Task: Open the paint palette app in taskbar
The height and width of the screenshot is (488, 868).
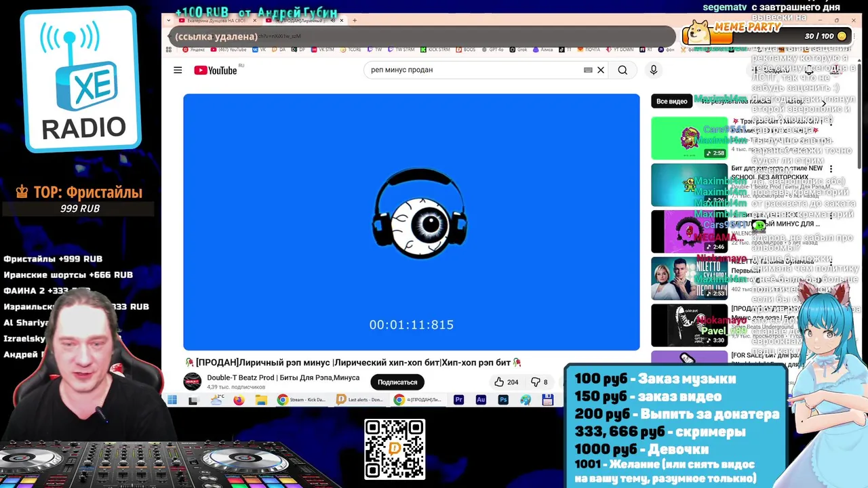Action: coord(525,400)
